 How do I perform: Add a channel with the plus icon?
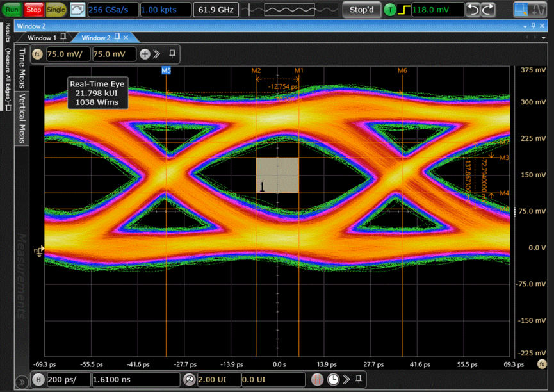(145, 54)
